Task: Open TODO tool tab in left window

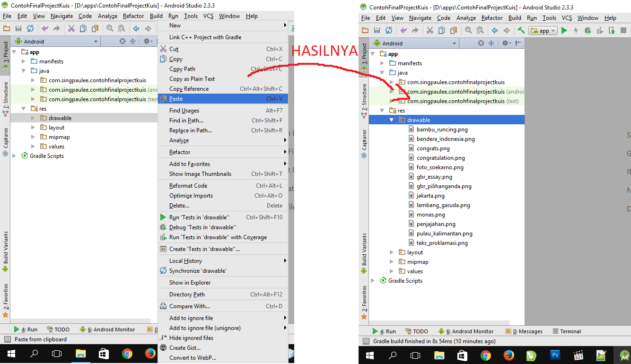Action: click(58, 329)
